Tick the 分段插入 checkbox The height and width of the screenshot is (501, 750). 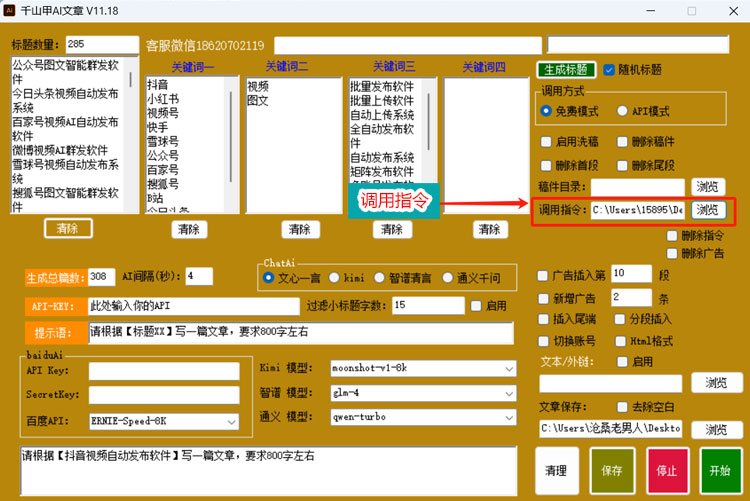(620, 319)
